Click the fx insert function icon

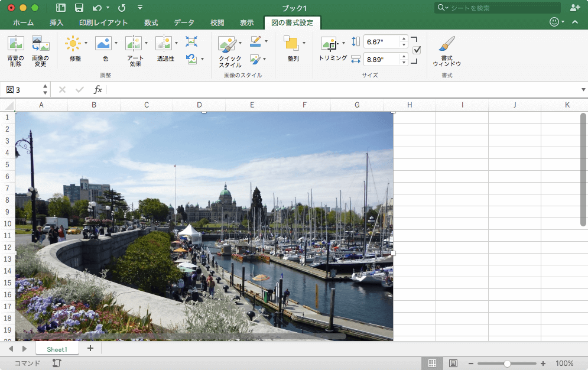point(98,90)
